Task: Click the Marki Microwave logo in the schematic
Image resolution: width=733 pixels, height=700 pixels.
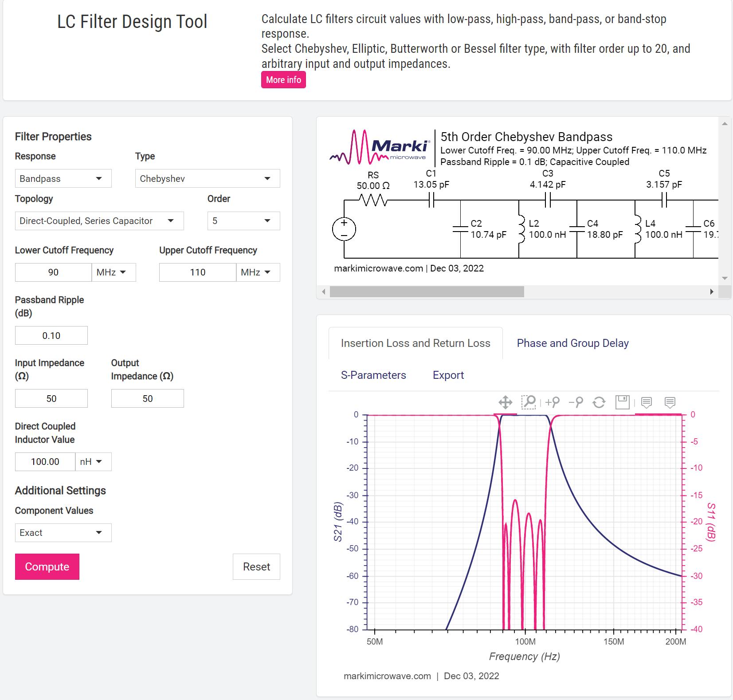Action: 380,147
